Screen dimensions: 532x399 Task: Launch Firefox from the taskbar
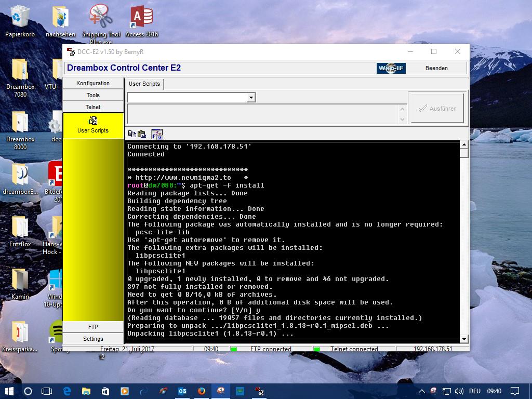coord(201,391)
